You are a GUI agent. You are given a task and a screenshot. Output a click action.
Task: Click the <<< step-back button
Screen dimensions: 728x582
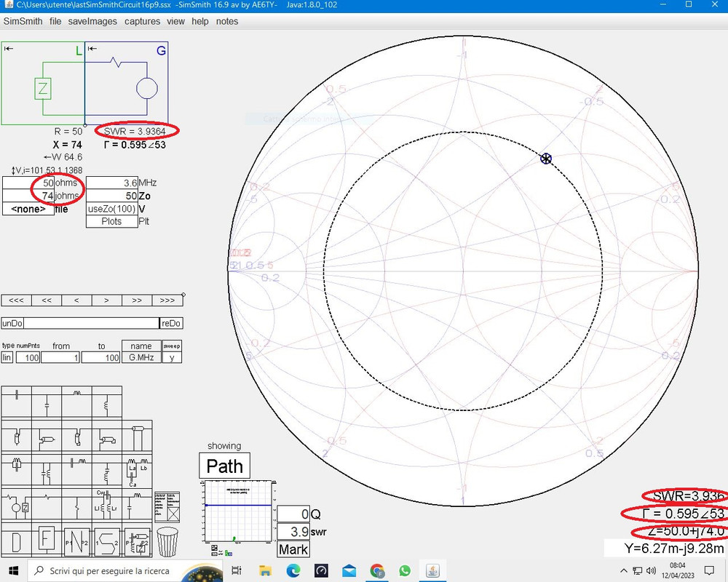[x=16, y=300]
